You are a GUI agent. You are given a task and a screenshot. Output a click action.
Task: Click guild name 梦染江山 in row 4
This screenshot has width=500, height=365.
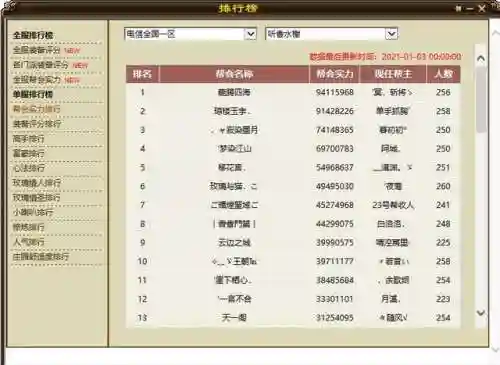click(234, 149)
